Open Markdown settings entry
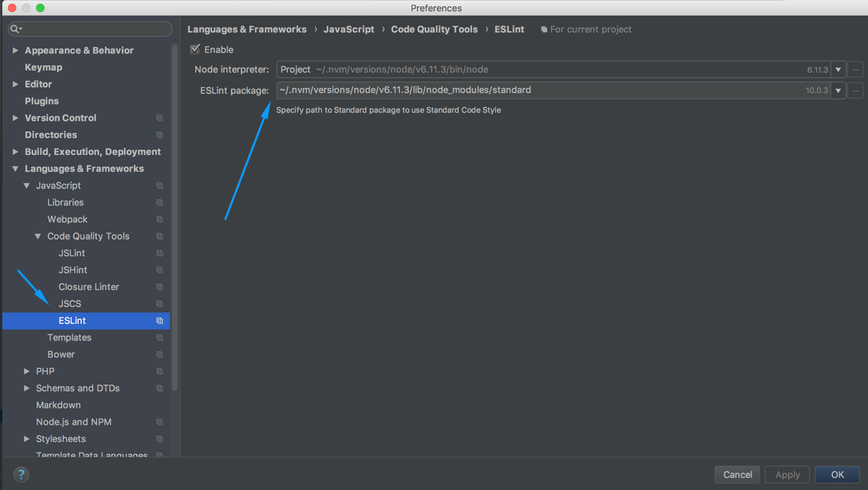 coord(58,406)
